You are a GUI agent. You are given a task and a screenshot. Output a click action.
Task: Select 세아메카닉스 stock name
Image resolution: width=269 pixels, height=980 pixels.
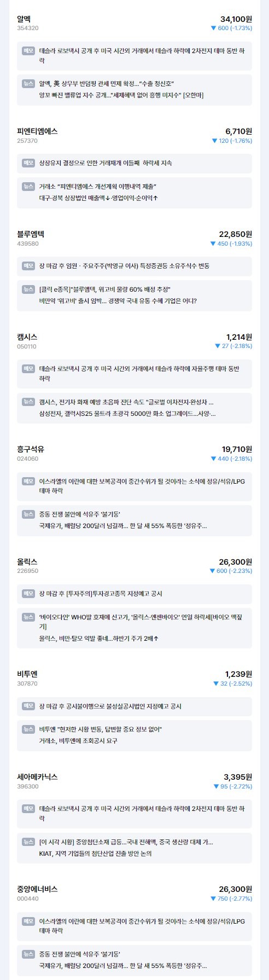point(37,777)
